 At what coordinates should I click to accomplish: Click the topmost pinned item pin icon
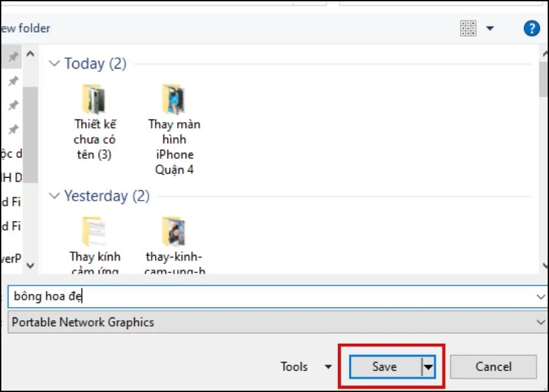point(13,56)
